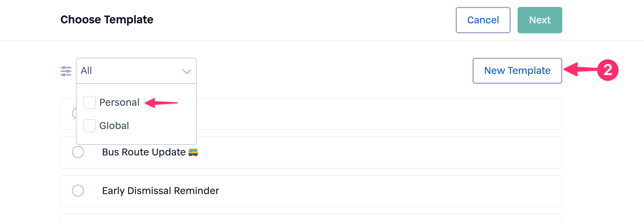The image size is (644, 222).
Task: Click the Early Dismissal Reminder template title
Action: pos(160,191)
